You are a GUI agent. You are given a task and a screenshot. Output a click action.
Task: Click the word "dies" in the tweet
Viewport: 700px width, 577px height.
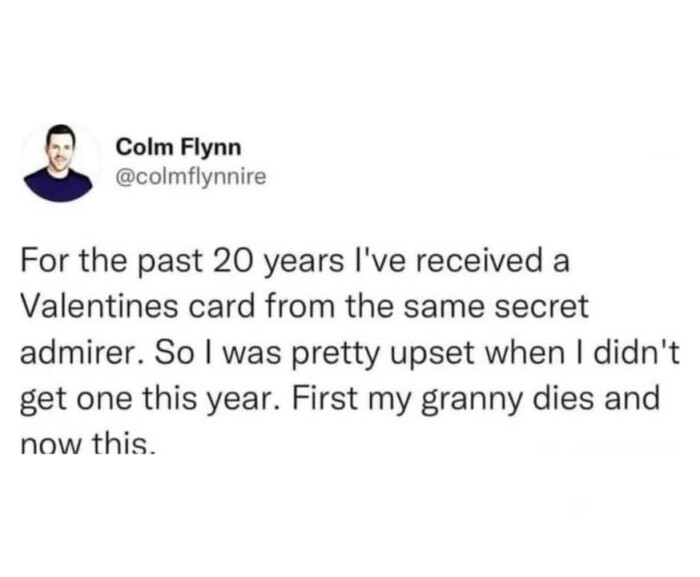[583, 400]
